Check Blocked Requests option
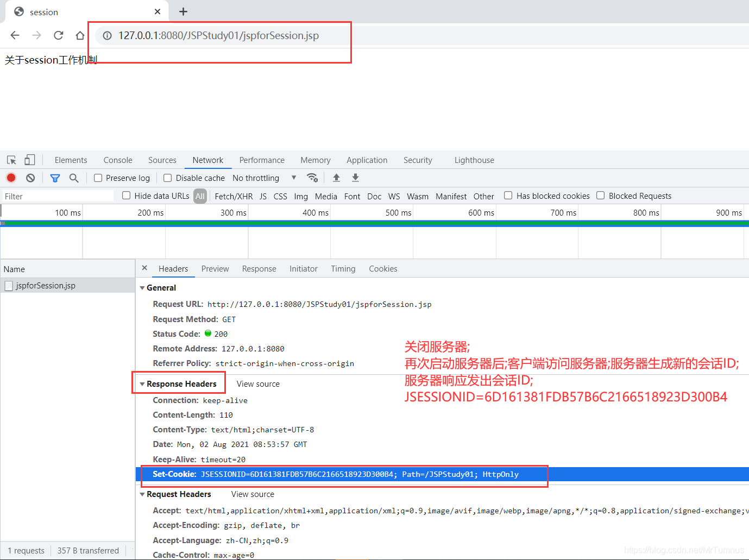The width and height of the screenshot is (749, 560). (x=601, y=196)
